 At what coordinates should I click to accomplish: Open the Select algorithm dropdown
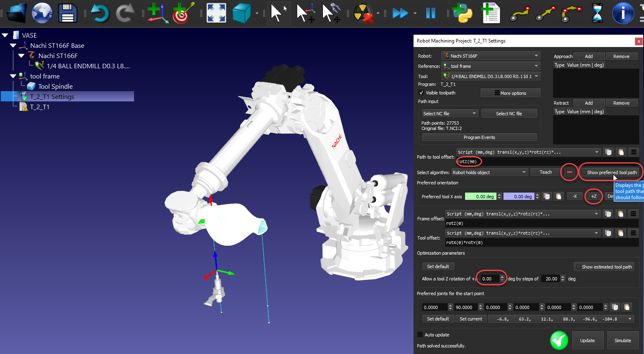click(490, 173)
